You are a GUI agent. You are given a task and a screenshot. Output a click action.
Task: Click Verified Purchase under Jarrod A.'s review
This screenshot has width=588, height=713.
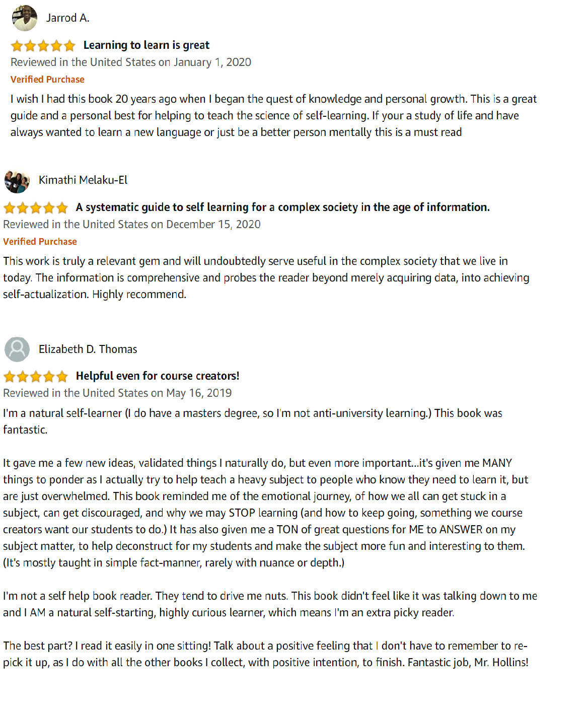(47, 80)
